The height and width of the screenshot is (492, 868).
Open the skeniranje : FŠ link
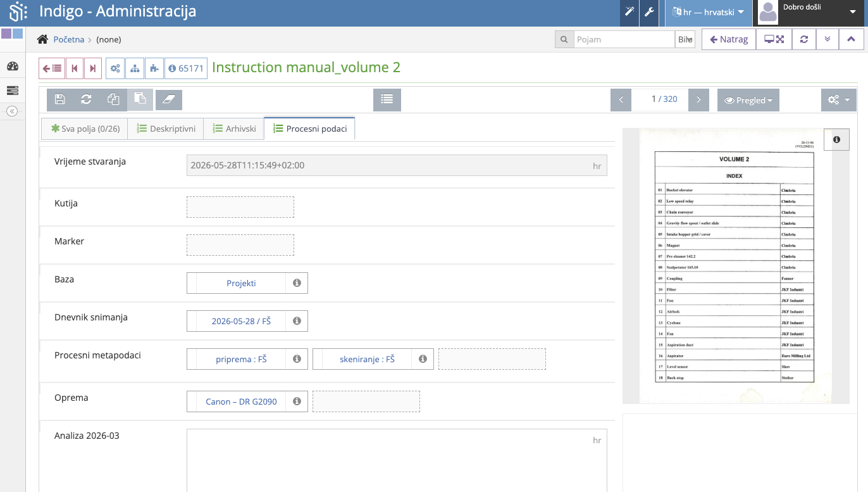(367, 359)
